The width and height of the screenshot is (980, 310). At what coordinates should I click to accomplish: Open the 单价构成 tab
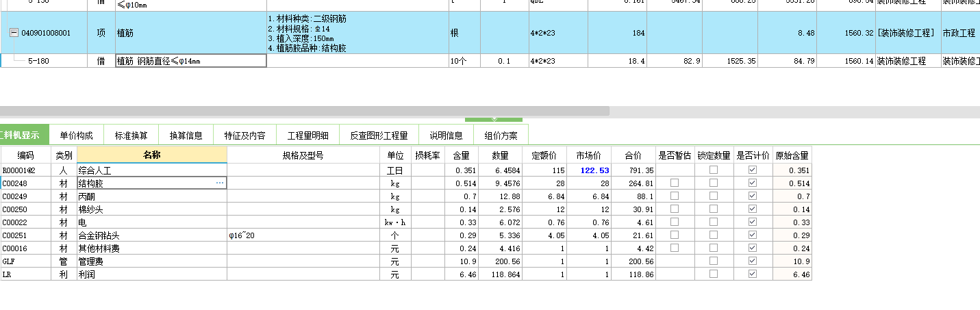click(76, 135)
